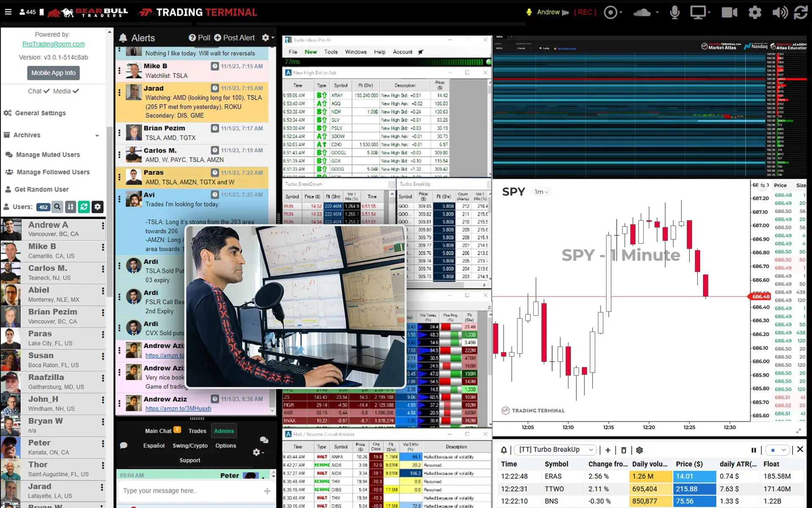Switch to the Swing/Crypto chat tab

coord(190,445)
